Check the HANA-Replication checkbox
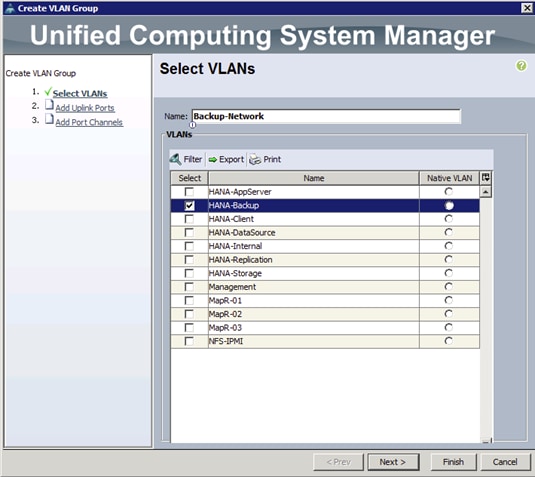The image size is (535, 477). pyautogui.click(x=189, y=260)
